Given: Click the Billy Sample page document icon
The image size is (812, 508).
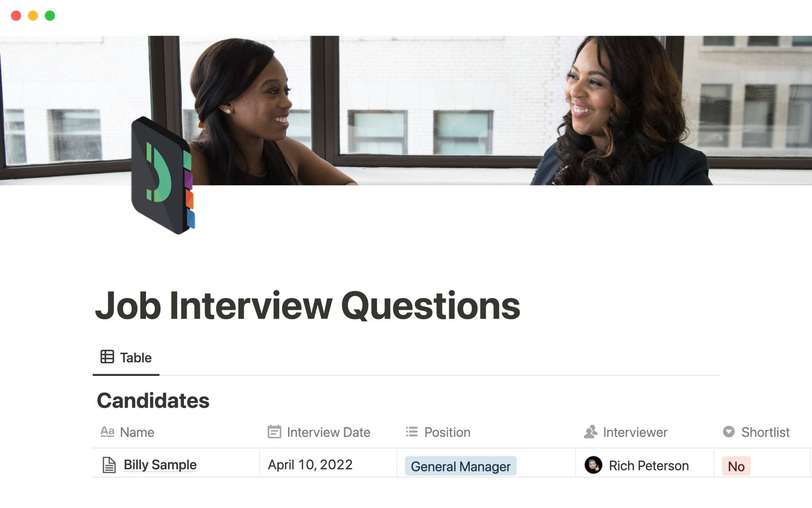Looking at the screenshot, I should 109,465.
